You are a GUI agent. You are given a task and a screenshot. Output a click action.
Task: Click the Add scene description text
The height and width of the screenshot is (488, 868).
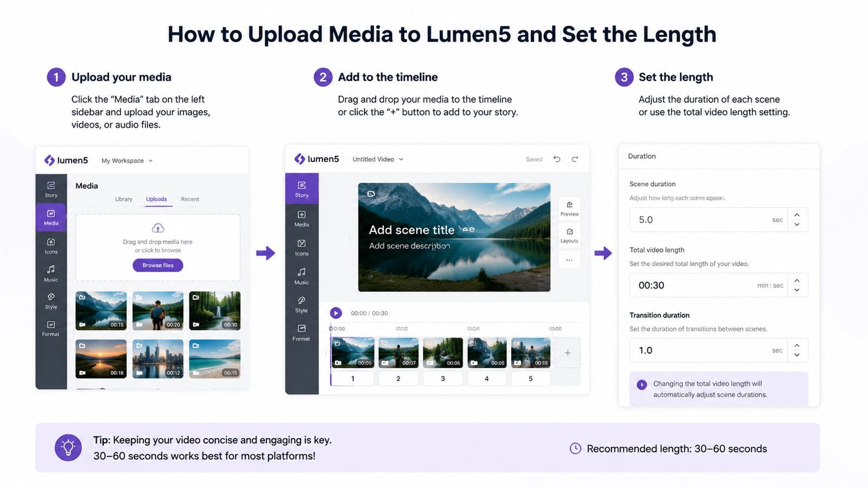pos(410,246)
